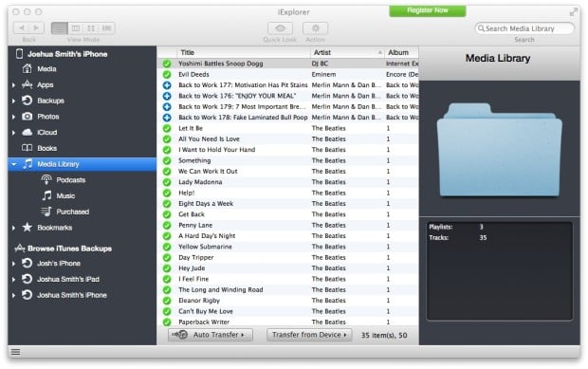
Task: Expand the Backups tree node
Action: point(13,101)
